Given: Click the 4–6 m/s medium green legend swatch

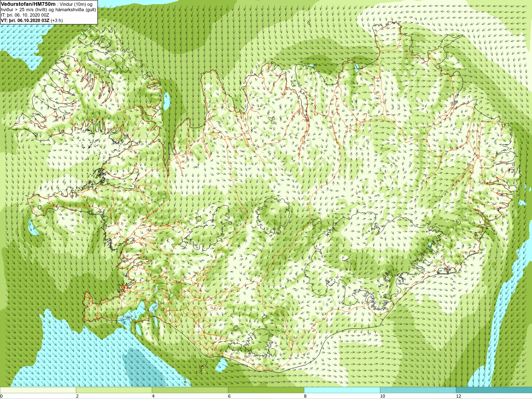Looking at the screenshot, I should 190,390.
